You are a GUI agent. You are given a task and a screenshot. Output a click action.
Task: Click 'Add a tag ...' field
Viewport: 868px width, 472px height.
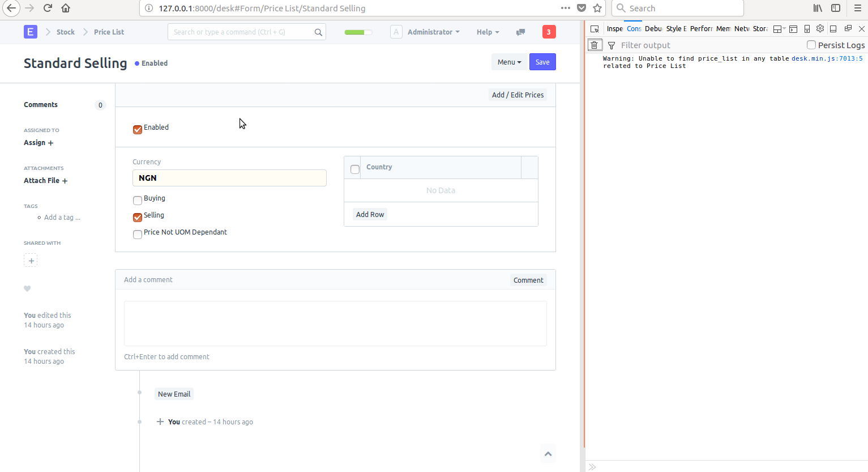tap(62, 218)
